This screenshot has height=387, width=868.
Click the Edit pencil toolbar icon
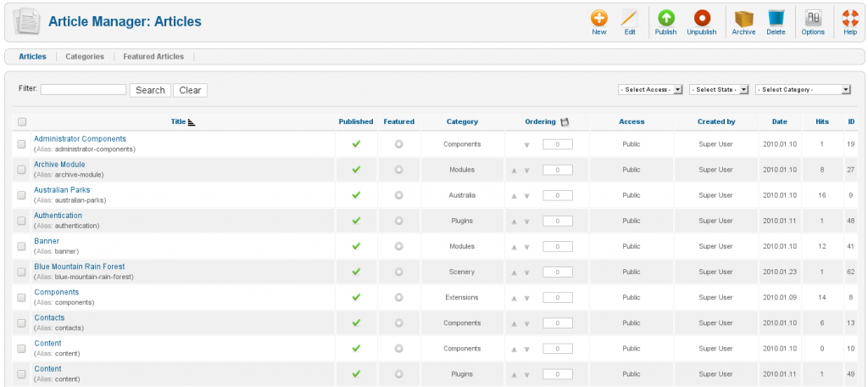630,19
